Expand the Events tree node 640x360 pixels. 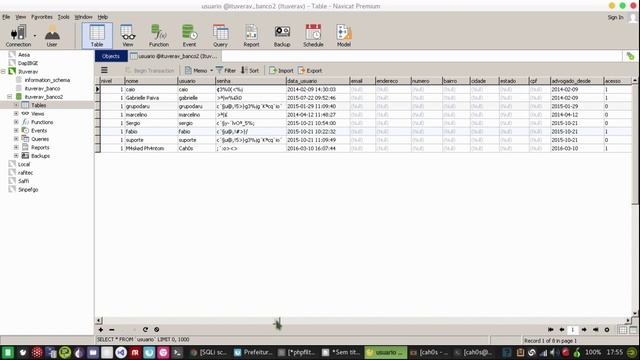16,131
